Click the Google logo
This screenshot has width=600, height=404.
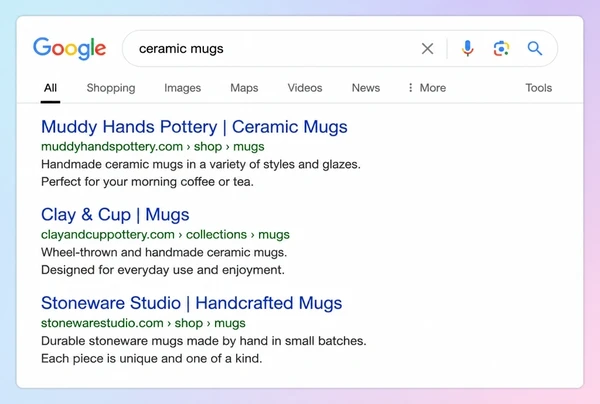coord(69,49)
